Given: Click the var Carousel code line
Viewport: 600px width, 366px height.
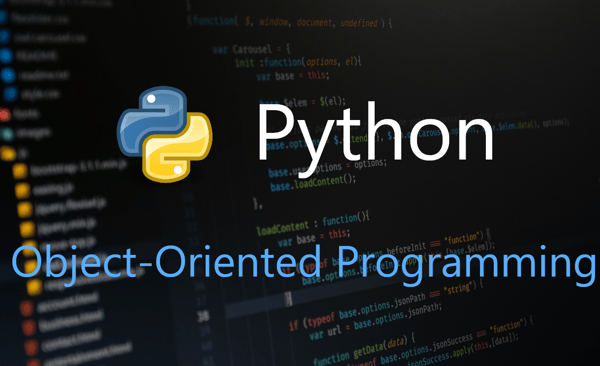Looking at the screenshot, I should pos(251,49).
